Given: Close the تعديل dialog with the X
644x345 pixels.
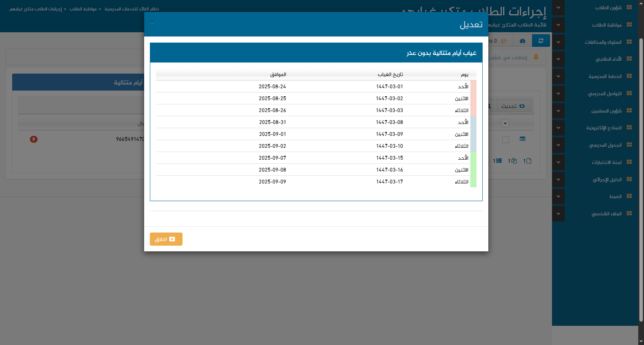Looking at the screenshot, I should point(152,22).
